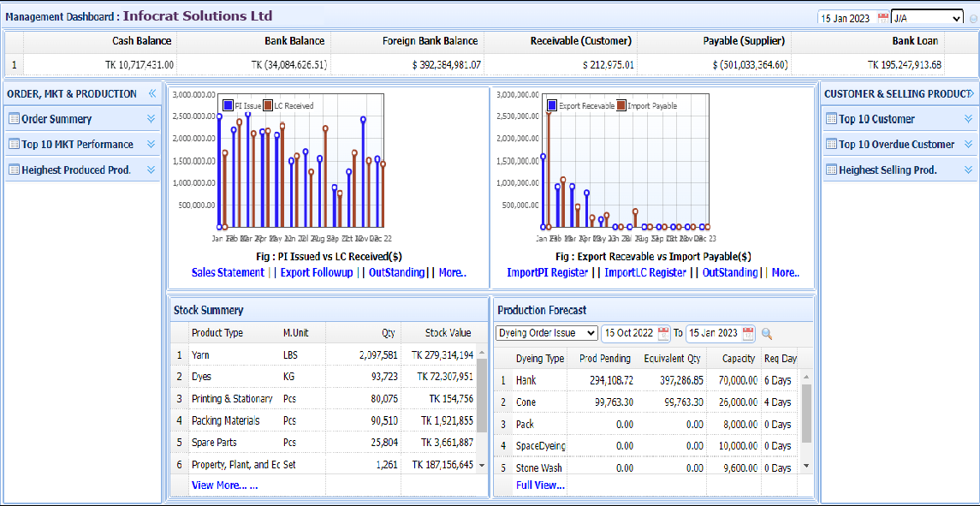Select the Stone Wash dyeing type row
This screenshot has width=980, height=506.
[647, 467]
